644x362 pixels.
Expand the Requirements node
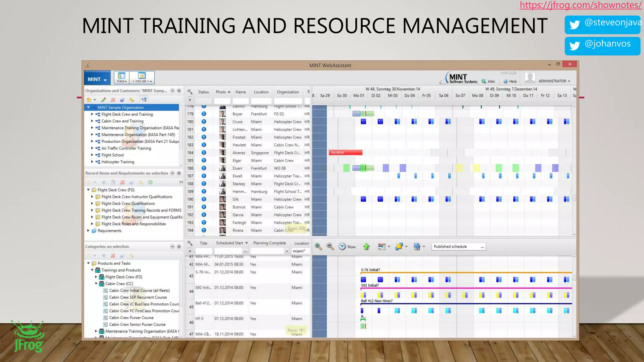pyautogui.click(x=88, y=231)
